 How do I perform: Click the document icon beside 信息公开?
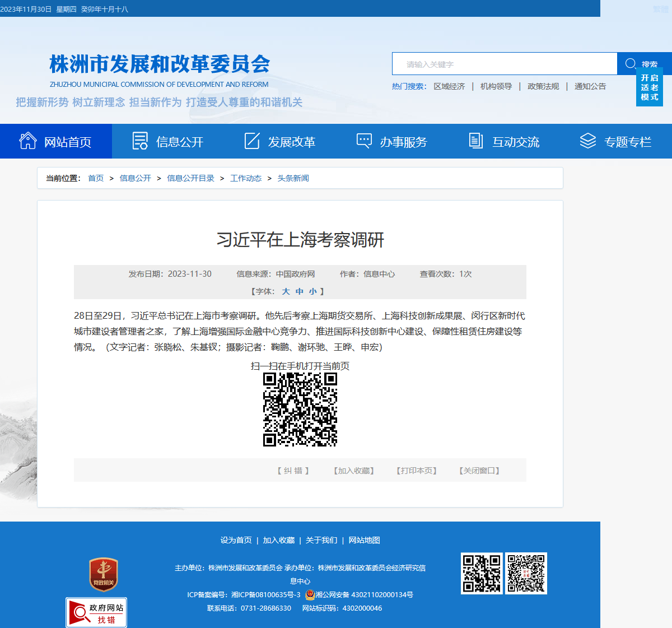point(140,141)
